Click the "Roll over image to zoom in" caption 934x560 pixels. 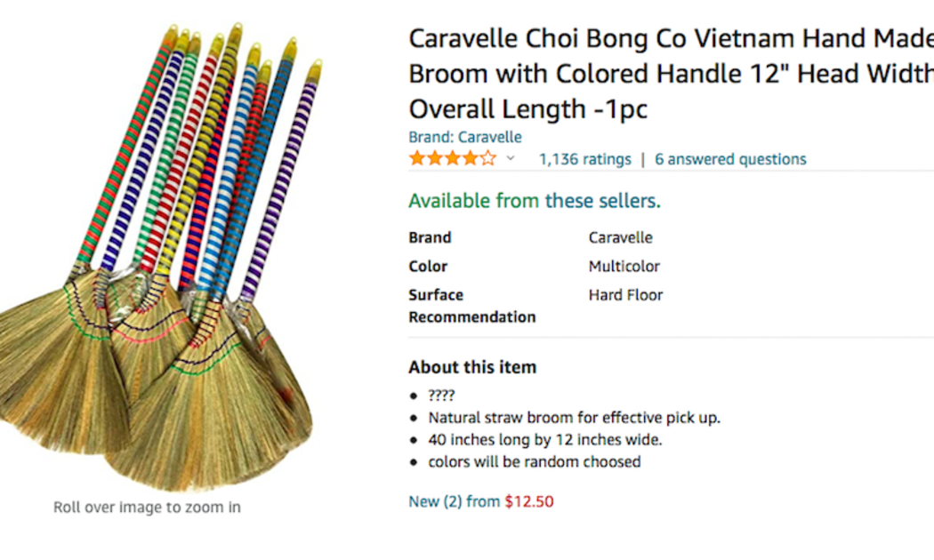tap(147, 508)
